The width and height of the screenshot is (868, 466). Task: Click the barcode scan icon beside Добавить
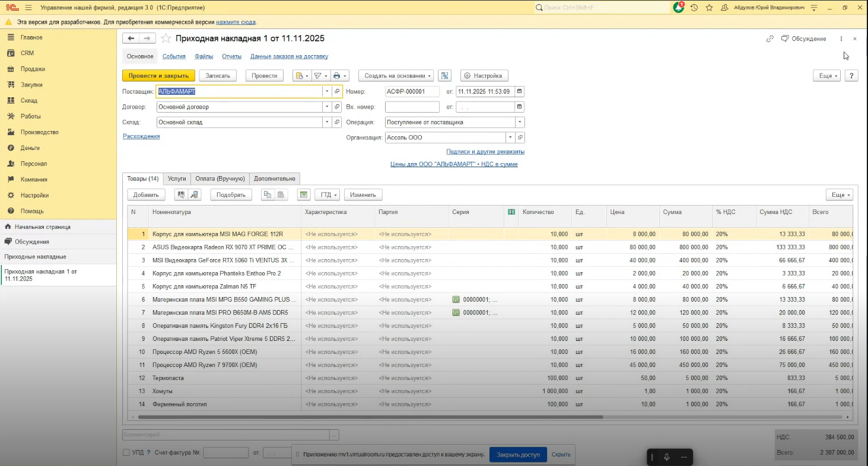(x=182, y=194)
